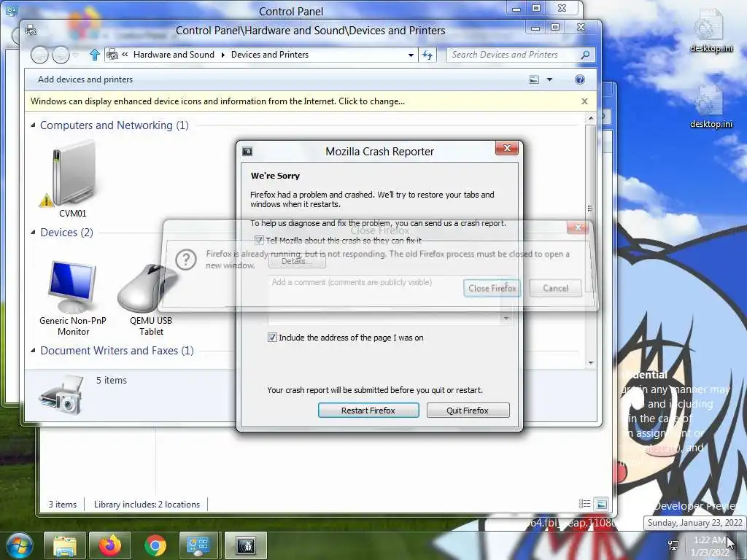Open the address bar history dropdown
The image size is (747, 560).
pyautogui.click(x=411, y=55)
